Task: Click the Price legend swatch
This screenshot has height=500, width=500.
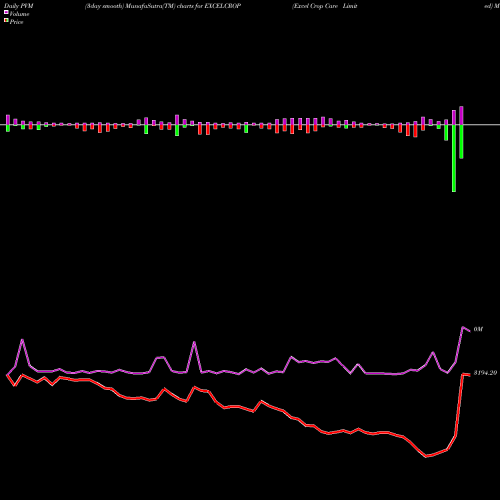Action: coord(6,21)
